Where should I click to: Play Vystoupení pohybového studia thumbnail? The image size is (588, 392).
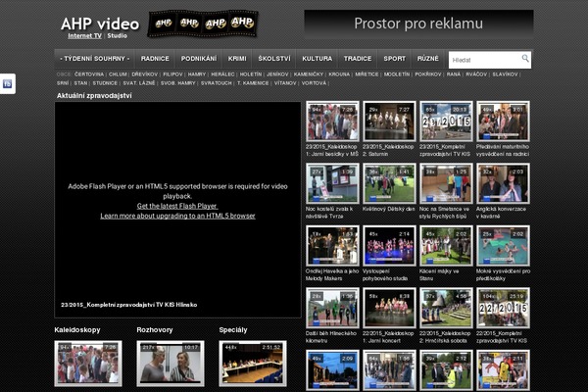click(x=389, y=246)
